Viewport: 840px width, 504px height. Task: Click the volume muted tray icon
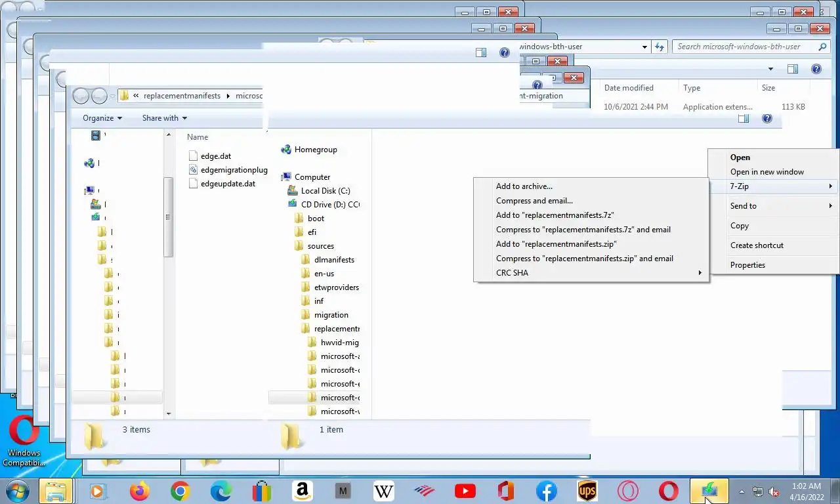(x=774, y=492)
